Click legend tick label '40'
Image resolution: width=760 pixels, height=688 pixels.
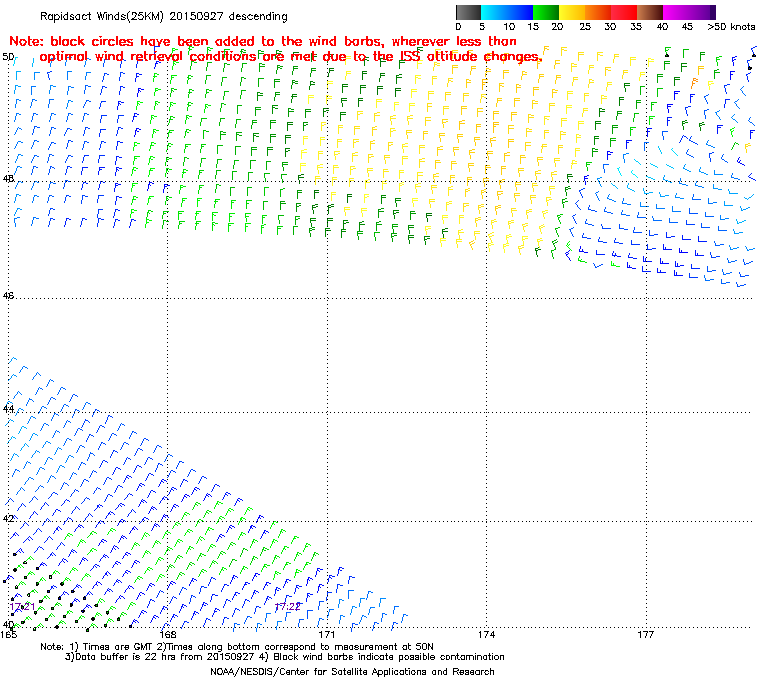point(663,27)
